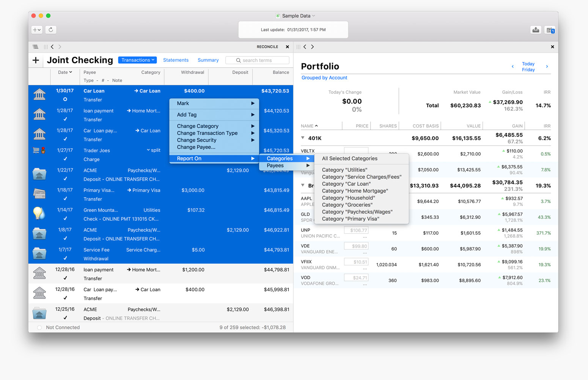Report on Category "Groceries"
This screenshot has height=380, width=588.
coord(362,205)
